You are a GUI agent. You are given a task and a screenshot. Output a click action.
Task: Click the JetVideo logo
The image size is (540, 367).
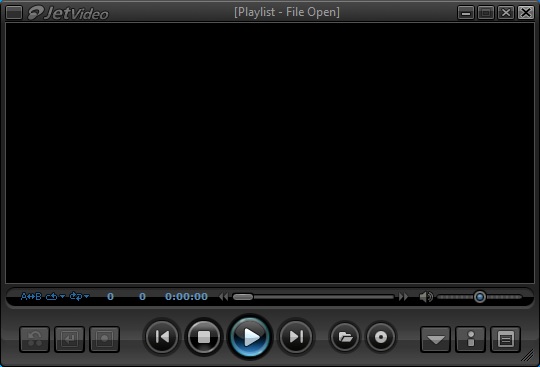click(68, 13)
